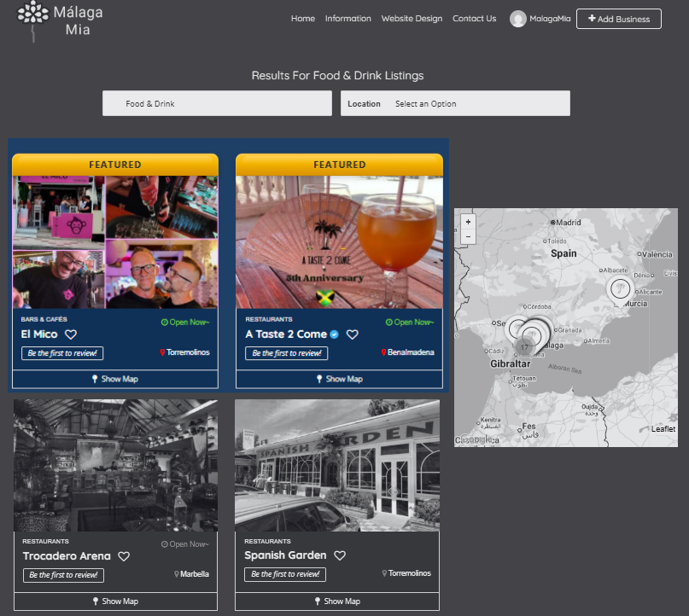Open the El Mico listing title
The image size is (689, 616).
(39, 334)
